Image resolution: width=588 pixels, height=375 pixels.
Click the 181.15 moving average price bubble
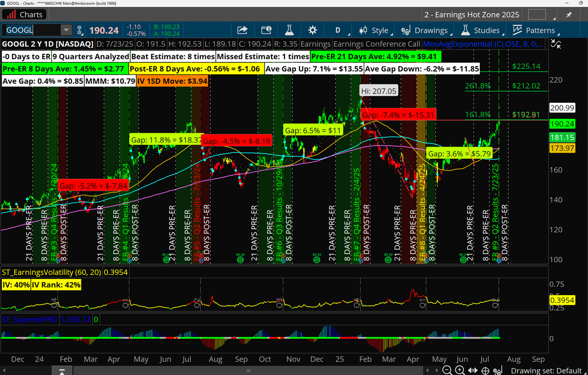pyautogui.click(x=562, y=138)
